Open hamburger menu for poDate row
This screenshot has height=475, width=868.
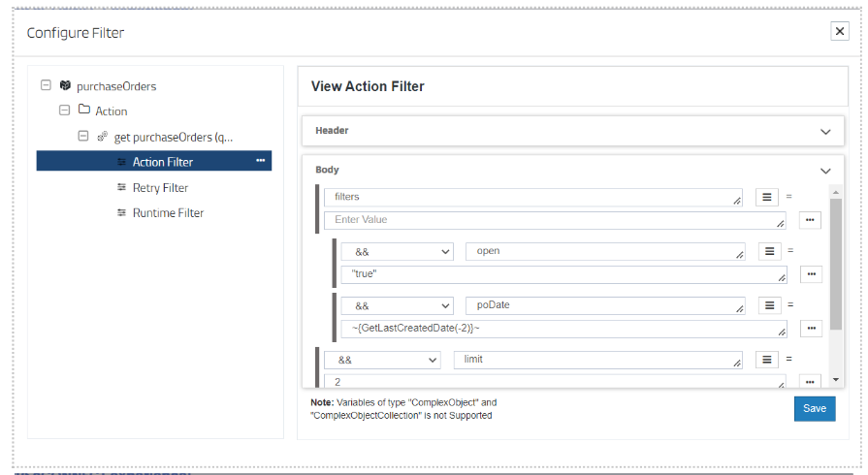click(x=769, y=305)
